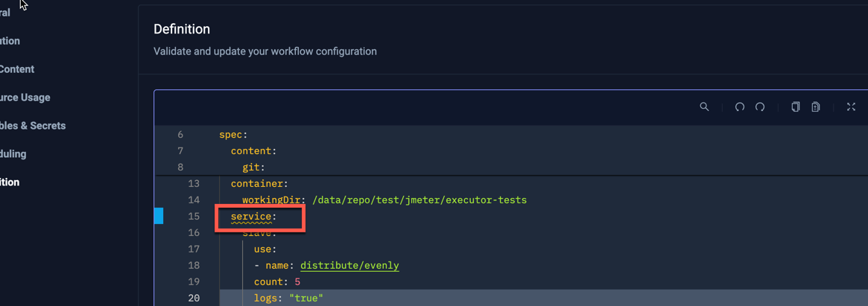868x306 pixels.
Task: Switch to Variables & Secrets tab
Action: (32, 126)
